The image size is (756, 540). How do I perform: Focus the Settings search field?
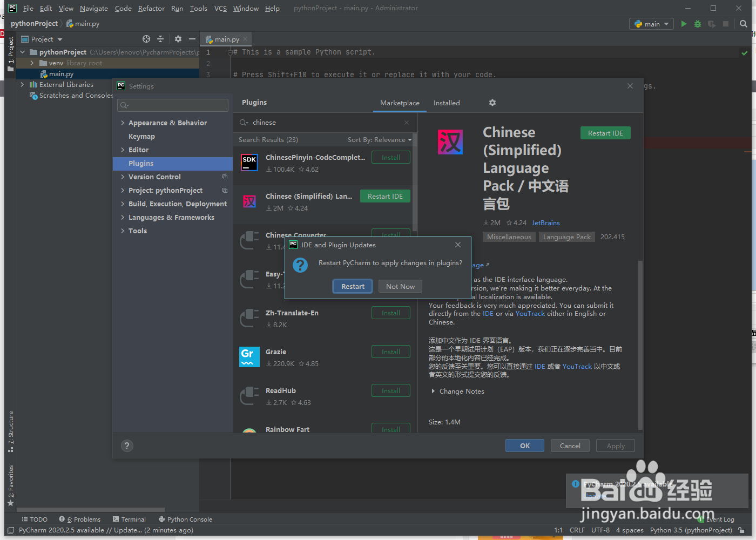click(173, 105)
